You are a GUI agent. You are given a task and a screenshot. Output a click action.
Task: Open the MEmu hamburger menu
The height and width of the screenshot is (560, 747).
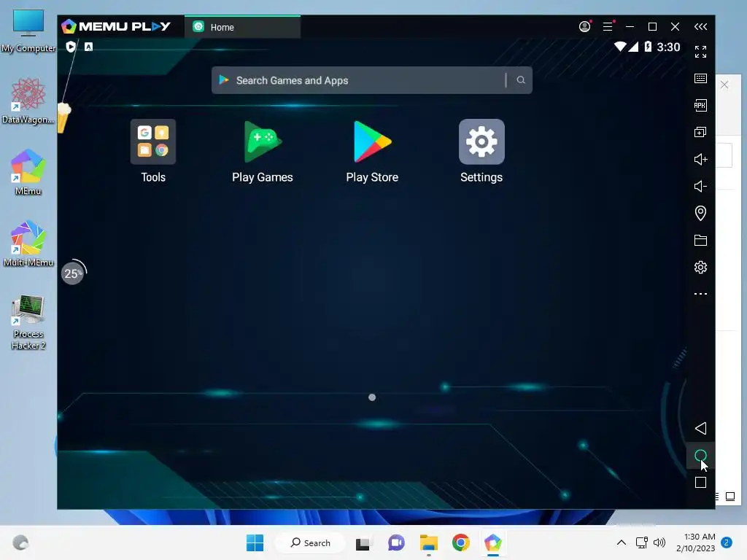(608, 27)
